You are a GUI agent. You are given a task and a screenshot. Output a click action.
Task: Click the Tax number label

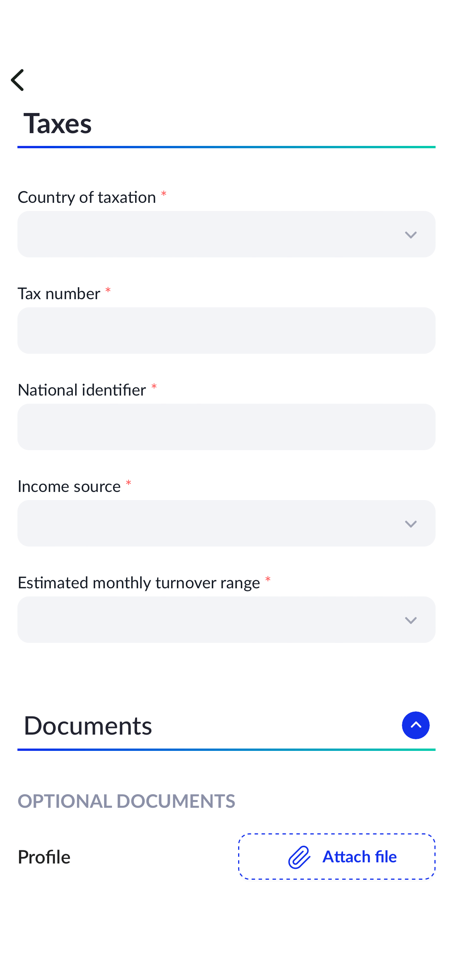click(x=59, y=294)
